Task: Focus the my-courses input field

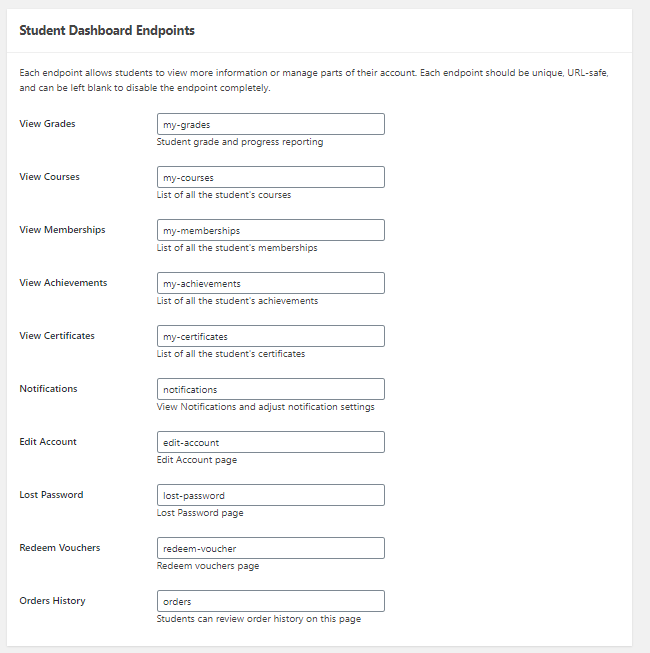Action: pos(270,177)
